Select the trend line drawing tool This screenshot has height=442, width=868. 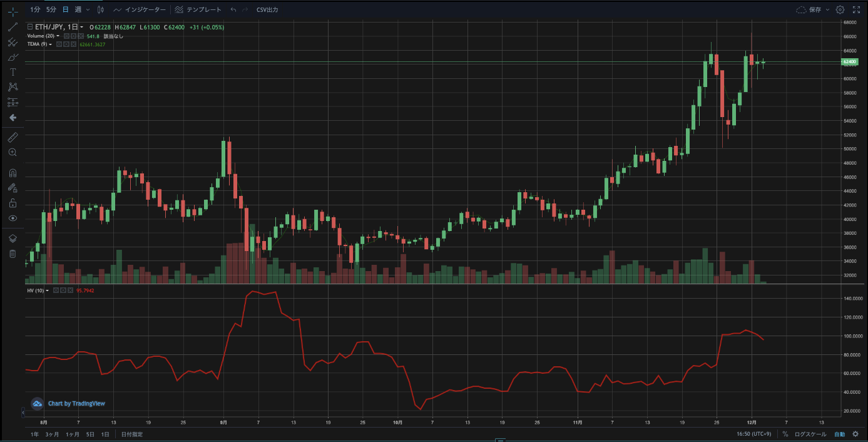pyautogui.click(x=13, y=27)
